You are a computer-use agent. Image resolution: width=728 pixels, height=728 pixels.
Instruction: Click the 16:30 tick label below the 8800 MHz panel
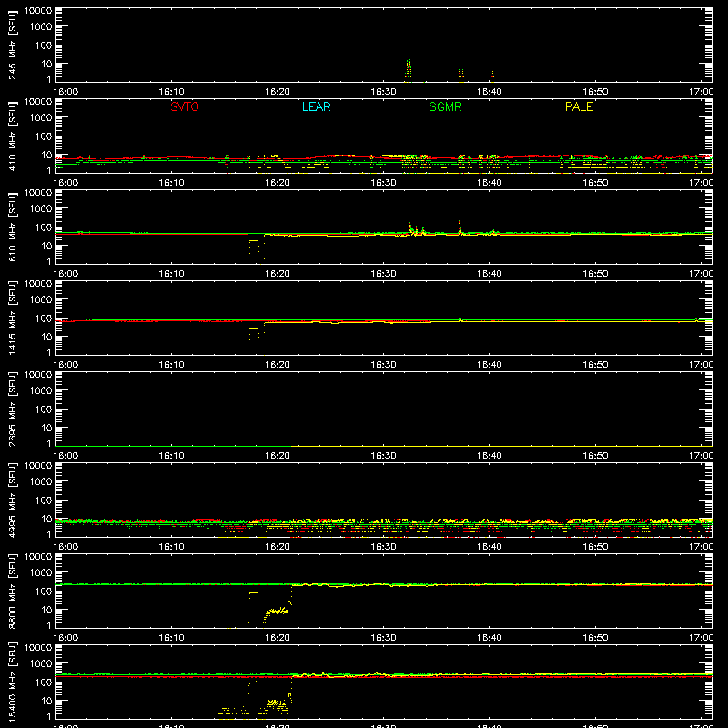383,638
